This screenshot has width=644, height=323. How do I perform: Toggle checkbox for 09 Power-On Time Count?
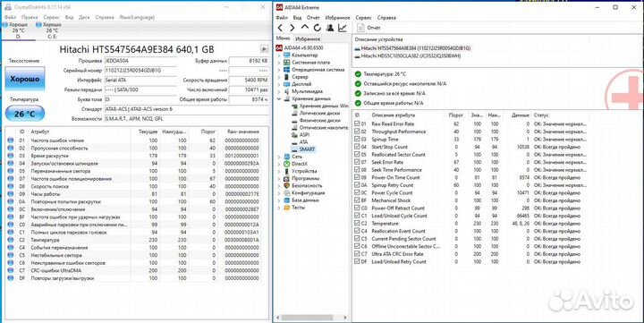[357, 177]
